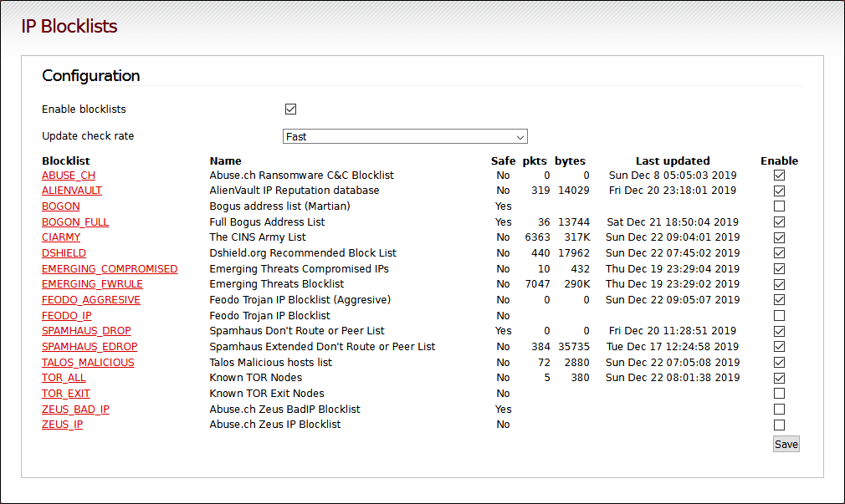
Task: Click the '35735' bytes value
Action: (x=574, y=347)
